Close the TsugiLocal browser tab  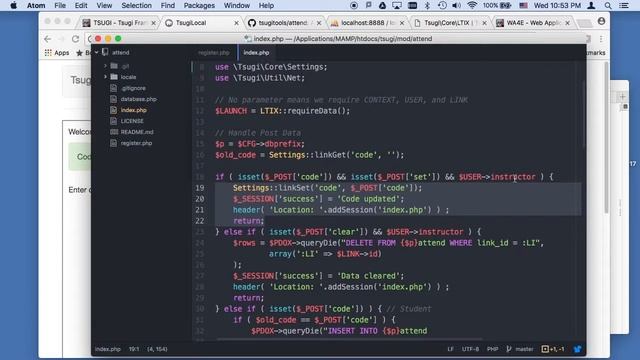pos(236,23)
